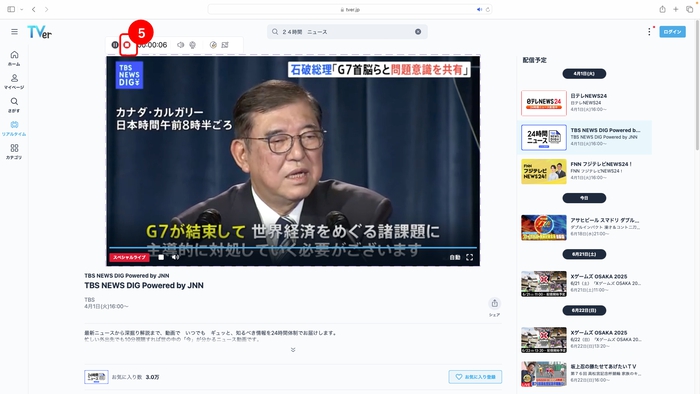Open the three-dot more options menu
Viewport: 700px width, 394px height.
tap(649, 31)
